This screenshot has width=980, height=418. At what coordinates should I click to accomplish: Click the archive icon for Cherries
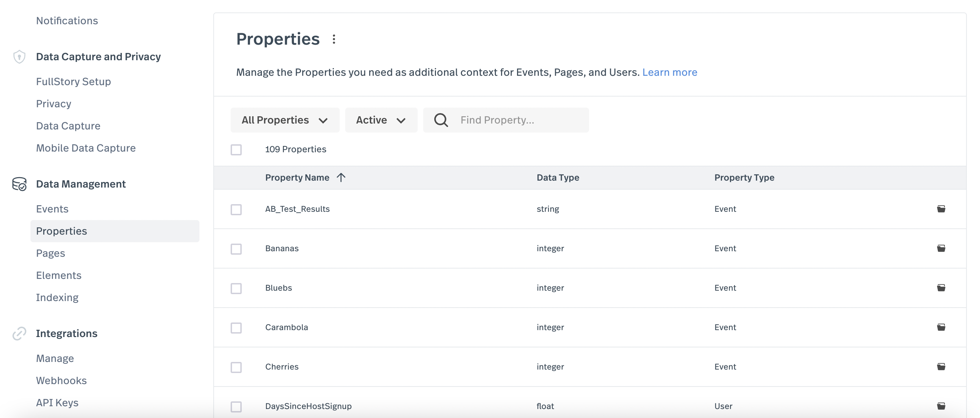[941, 367]
